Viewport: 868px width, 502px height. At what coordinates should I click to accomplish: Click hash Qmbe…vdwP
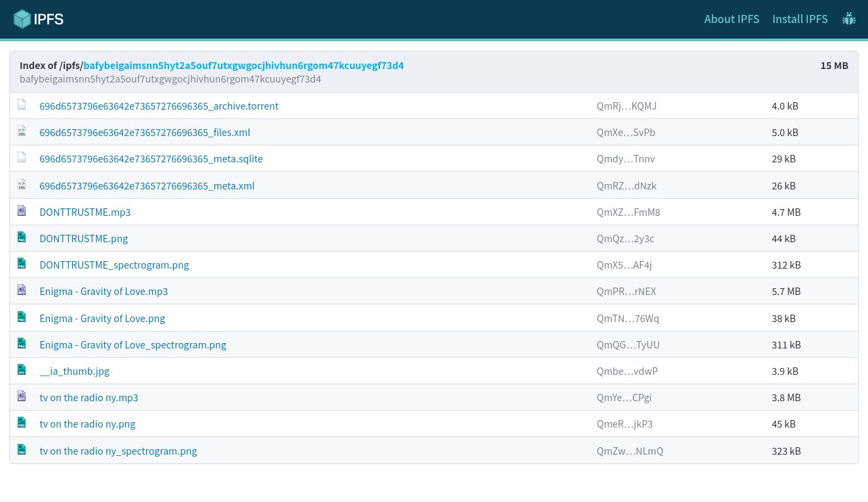coord(627,371)
